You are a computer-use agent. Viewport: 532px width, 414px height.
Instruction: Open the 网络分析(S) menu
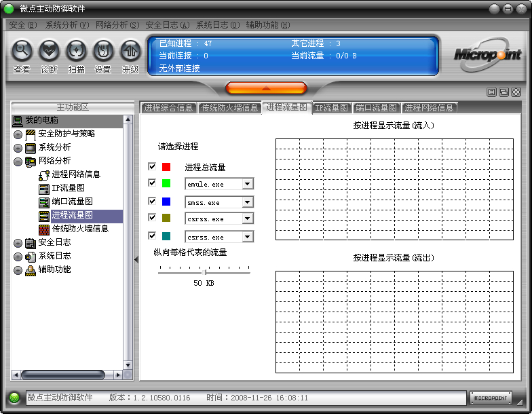tap(117, 25)
